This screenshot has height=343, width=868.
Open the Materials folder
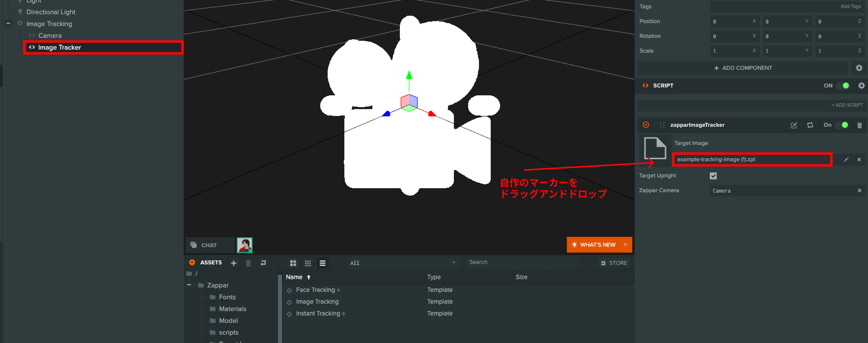[232, 309]
